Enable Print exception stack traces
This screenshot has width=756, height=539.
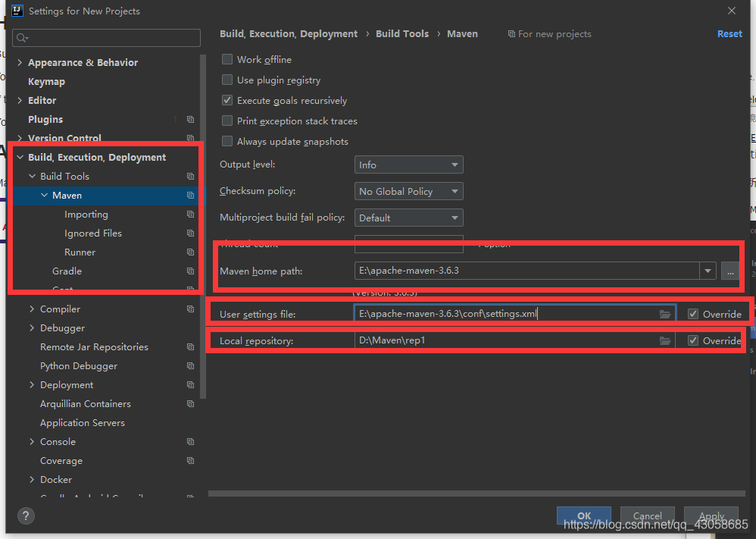tap(226, 121)
